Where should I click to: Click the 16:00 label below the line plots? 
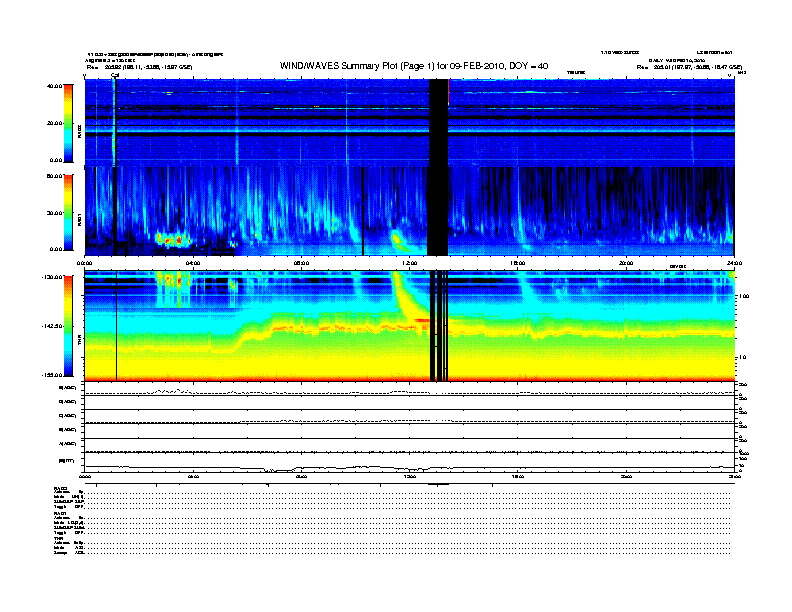(x=518, y=476)
